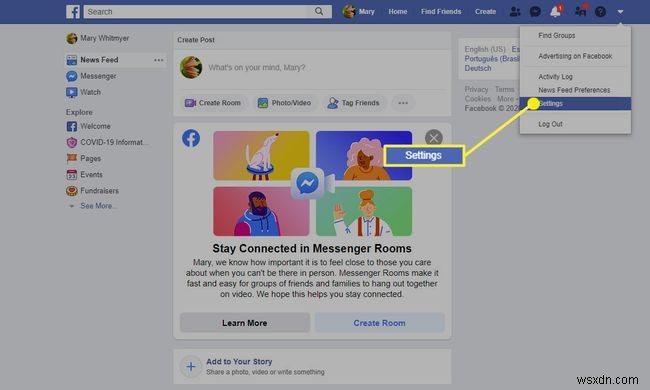Select Find Groups from the menu

(557, 36)
